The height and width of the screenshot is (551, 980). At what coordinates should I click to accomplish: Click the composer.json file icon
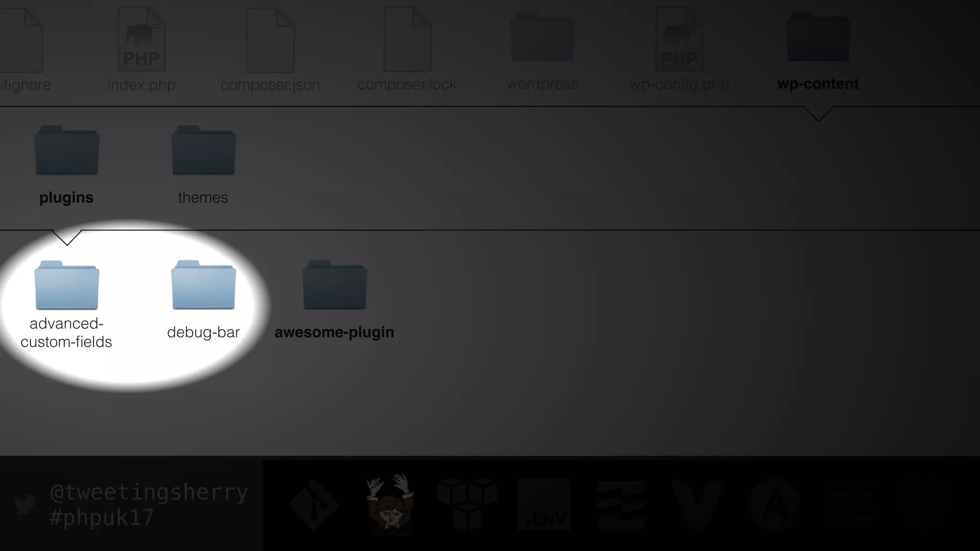[x=270, y=40]
